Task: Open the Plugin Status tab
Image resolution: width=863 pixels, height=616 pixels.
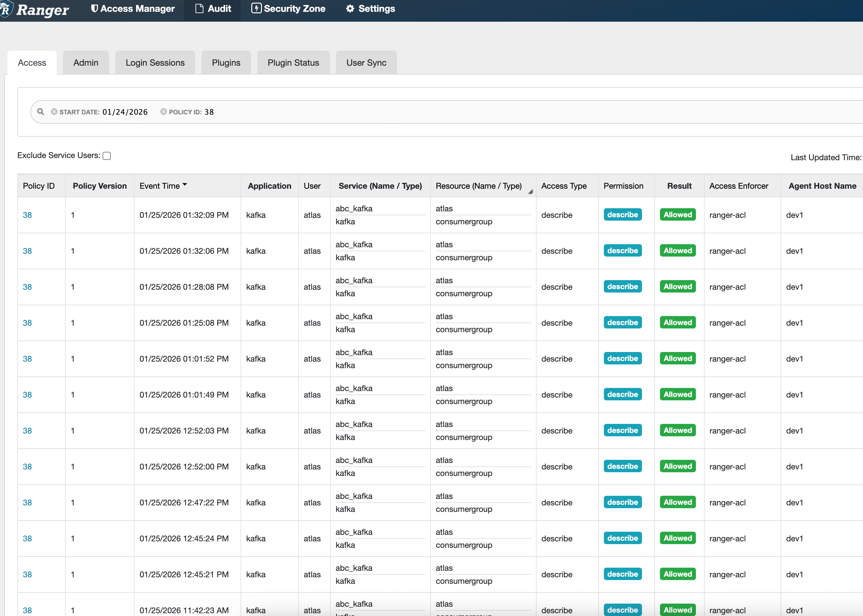Action: (x=293, y=63)
